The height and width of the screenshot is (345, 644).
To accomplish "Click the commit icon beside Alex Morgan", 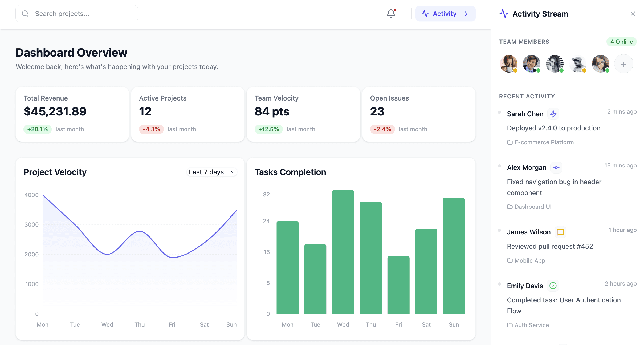I will (x=556, y=167).
